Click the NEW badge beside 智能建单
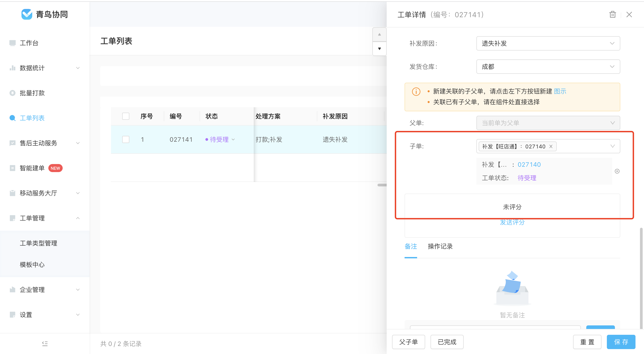Image resolution: width=644 pixels, height=354 pixels. pyautogui.click(x=55, y=168)
